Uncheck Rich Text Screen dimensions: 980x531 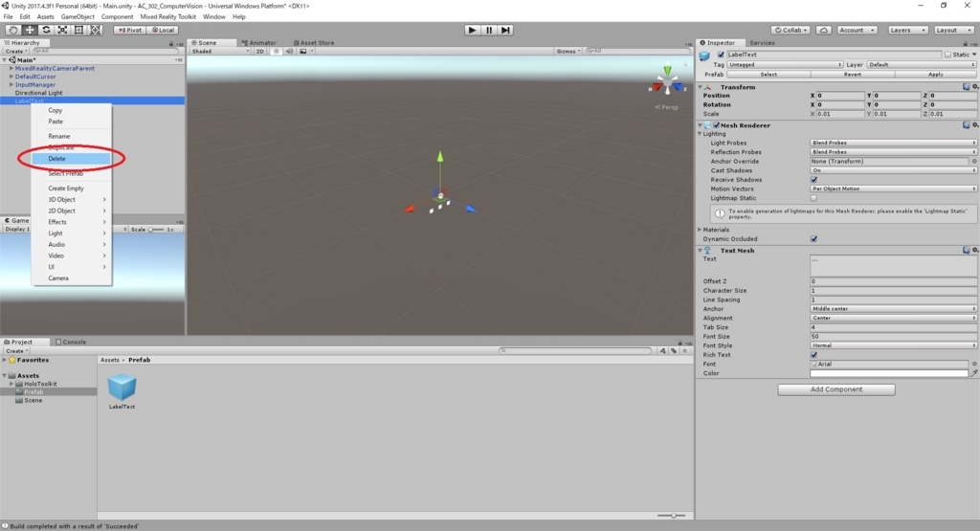click(813, 355)
